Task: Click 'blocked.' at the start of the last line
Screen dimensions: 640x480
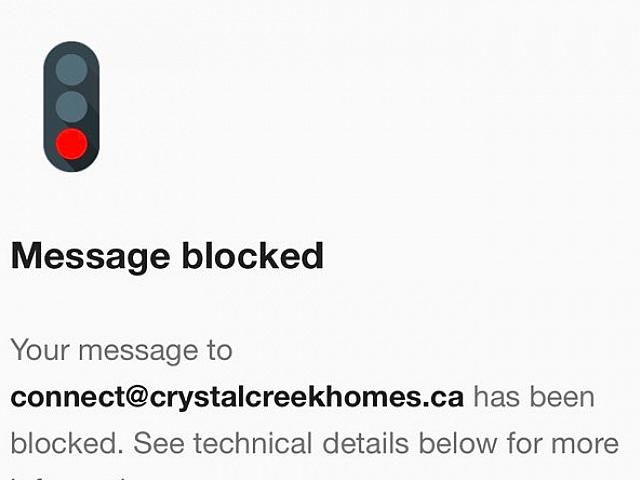Action: [67, 443]
